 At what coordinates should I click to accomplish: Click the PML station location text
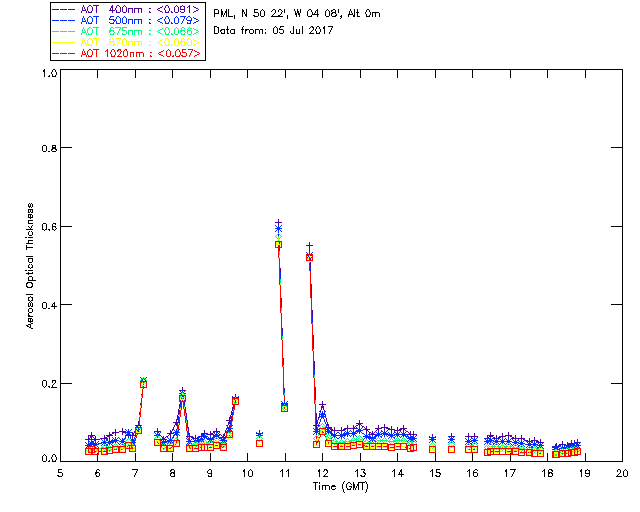point(297,14)
